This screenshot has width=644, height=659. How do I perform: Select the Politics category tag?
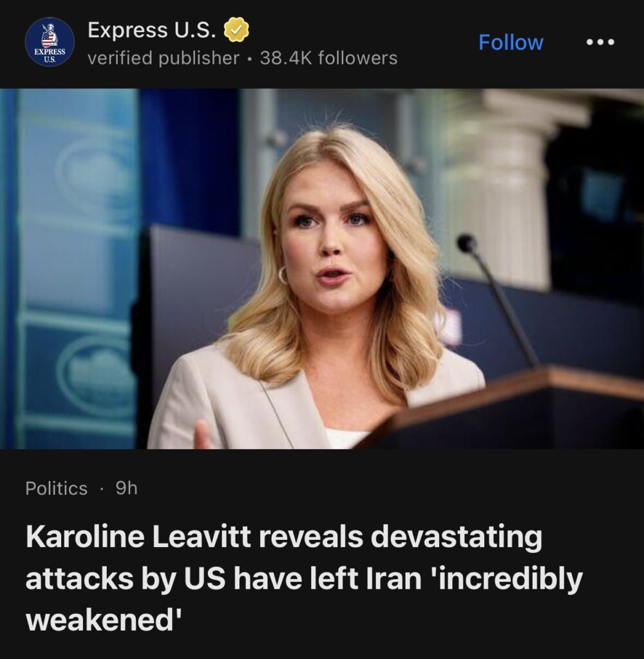pos(57,488)
